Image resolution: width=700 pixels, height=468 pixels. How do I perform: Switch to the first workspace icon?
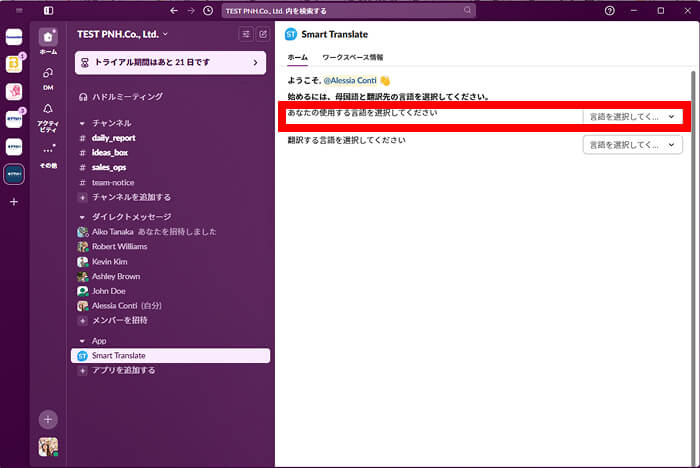(14, 37)
